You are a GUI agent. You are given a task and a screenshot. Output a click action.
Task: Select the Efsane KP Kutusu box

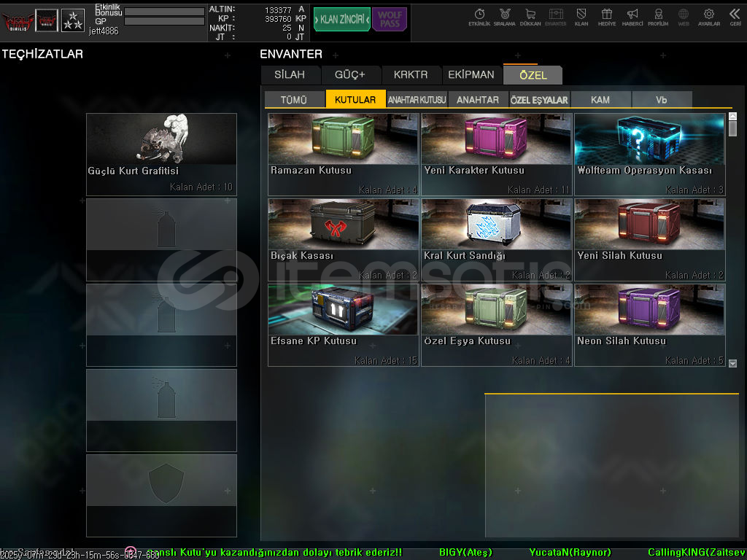point(344,325)
